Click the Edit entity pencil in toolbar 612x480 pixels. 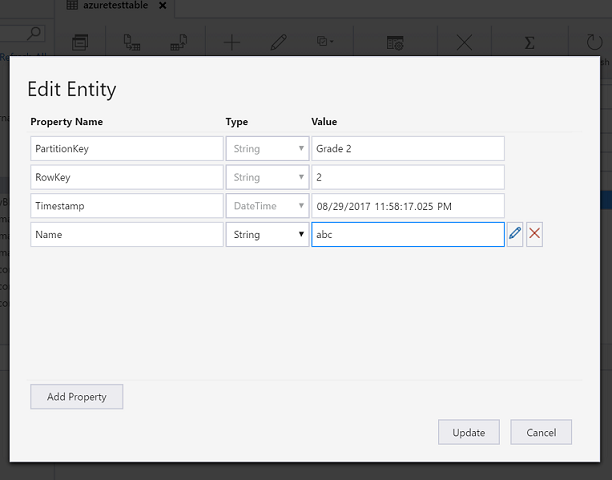coord(279,43)
